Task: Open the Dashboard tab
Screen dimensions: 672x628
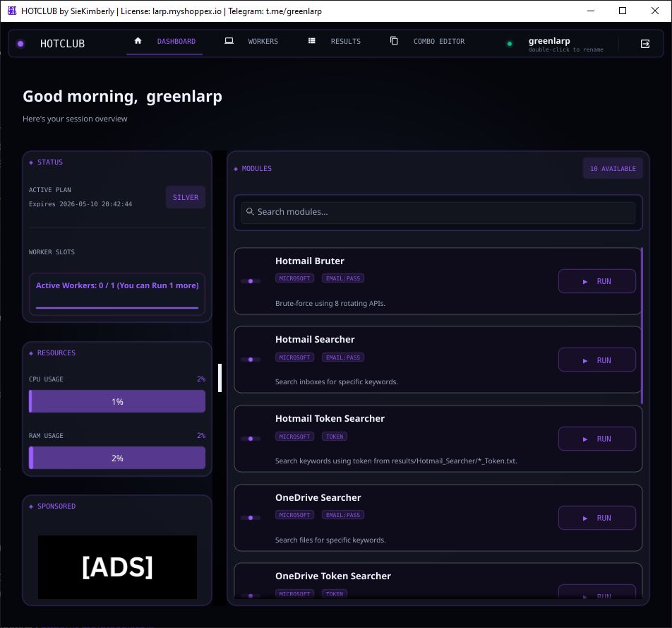Action: coord(164,41)
